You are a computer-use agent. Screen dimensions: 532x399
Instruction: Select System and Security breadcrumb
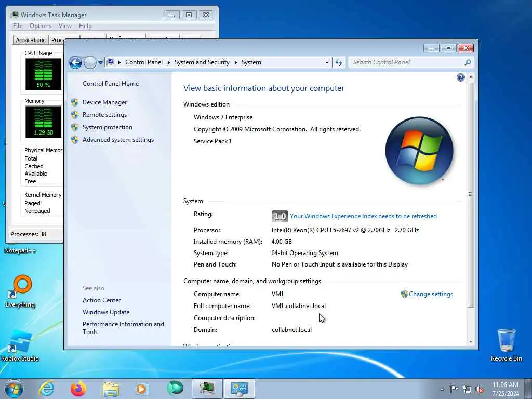point(202,62)
